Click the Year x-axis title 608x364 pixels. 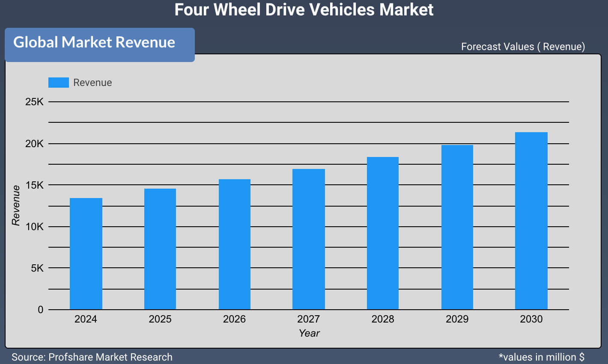[x=309, y=333]
